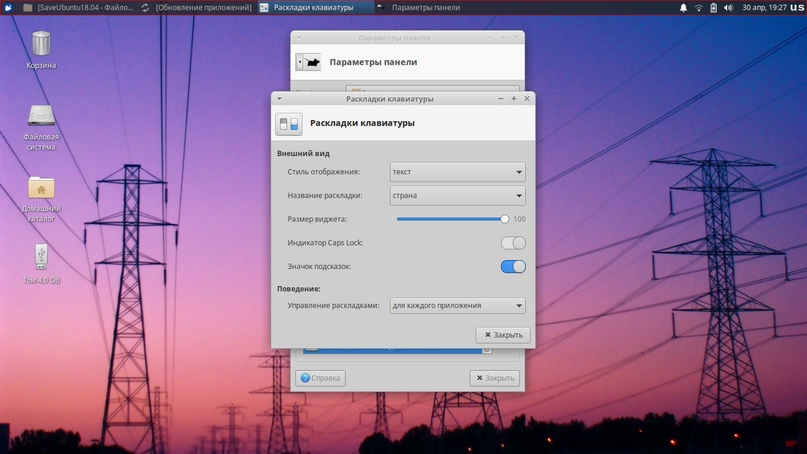Open Файловая система desktop icon
Screen dimensions: 807x454
point(41,116)
